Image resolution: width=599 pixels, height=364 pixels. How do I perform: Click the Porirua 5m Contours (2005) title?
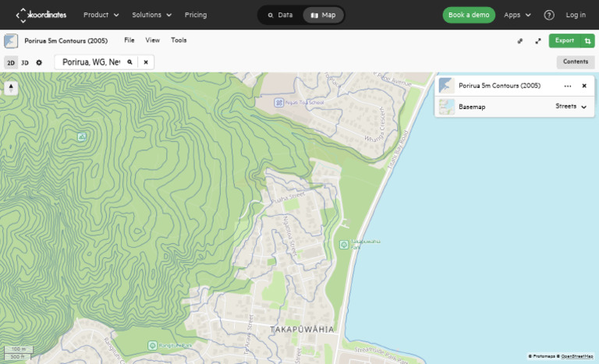point(66,41)
